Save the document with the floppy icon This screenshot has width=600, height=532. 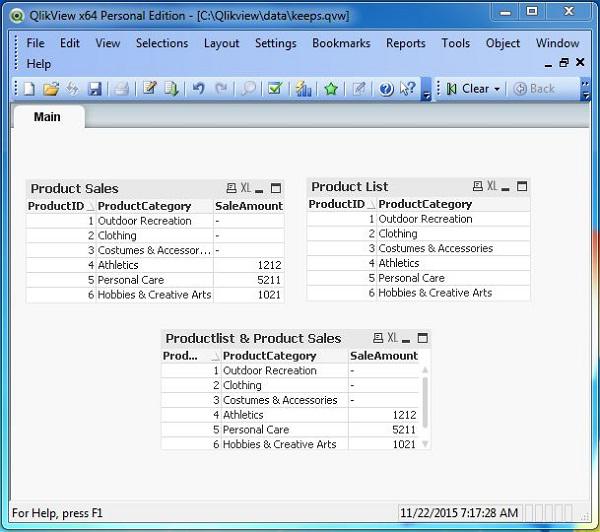(94, 89)
